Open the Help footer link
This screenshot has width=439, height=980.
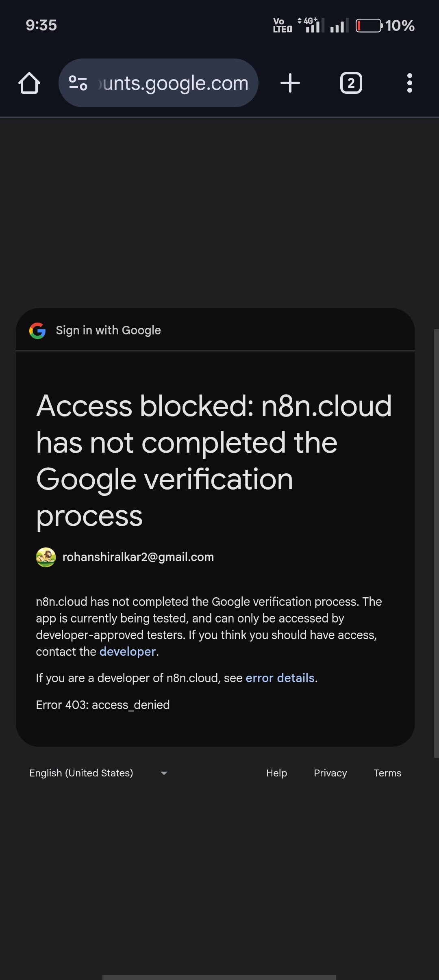(276, 773)
